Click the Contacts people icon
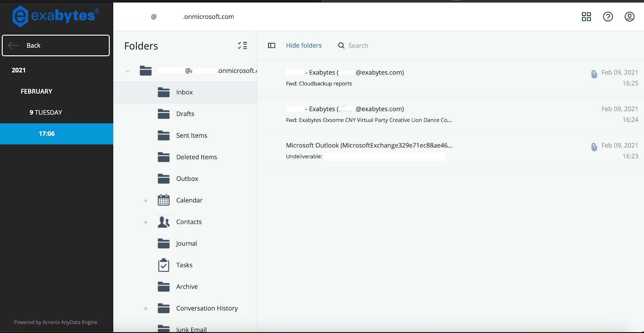This screenshot has height=333, width=644. (x=163, y=222)
